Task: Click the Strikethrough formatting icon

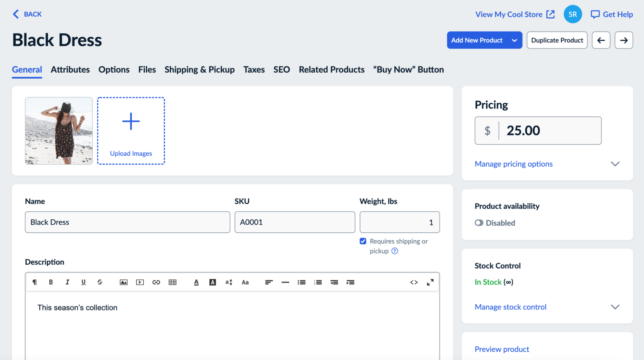Action: [x=100, y=282]
